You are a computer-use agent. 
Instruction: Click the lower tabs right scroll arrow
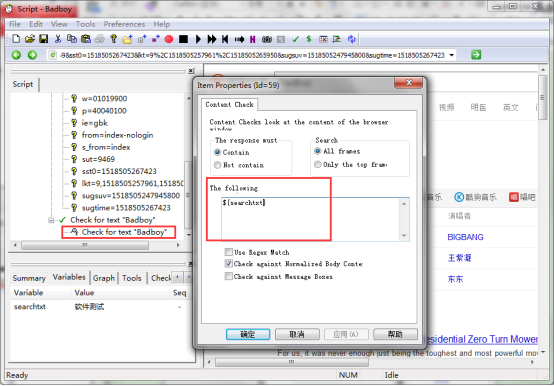189,278
